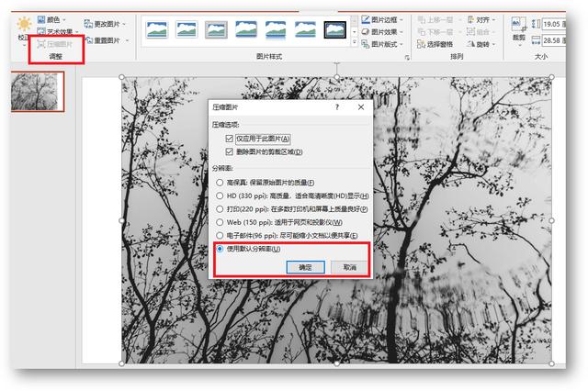The width and height of the screenshot is (588, 391).
Task: Apply the second picture style in the gallery
Action: point(187,29)
